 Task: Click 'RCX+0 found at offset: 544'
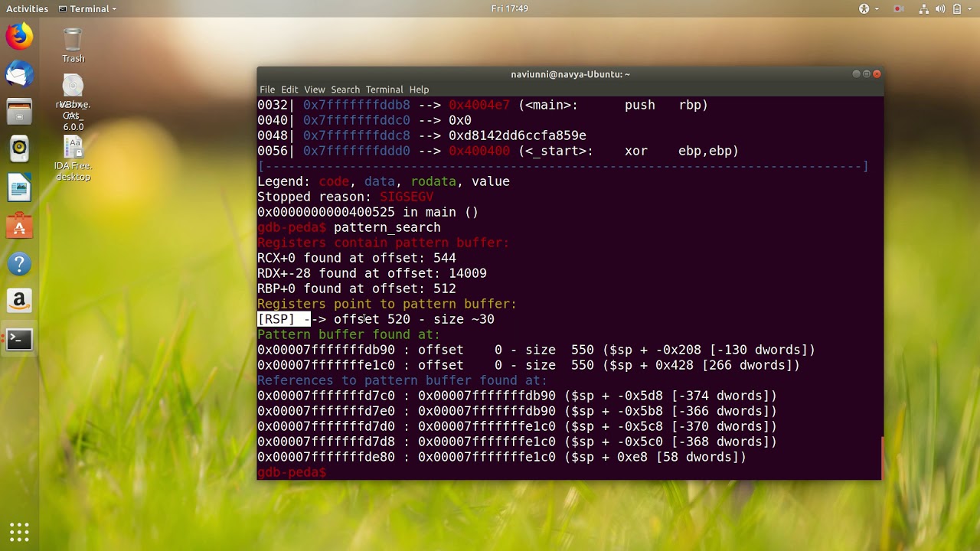pyautogui.click(x=357, y=258)
